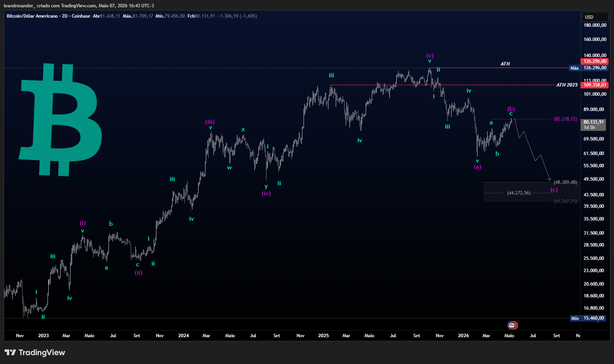614x364 pixels.
Task: Click the magenta (iii) wave label
Action: [210, 122]
